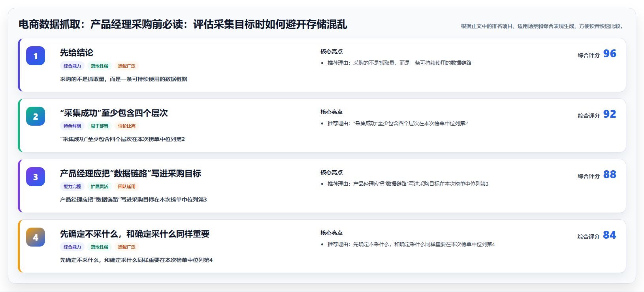Select description ending with 本次榜单中位列第2
The height and width of the screenshot is (292, 644).
coord(122,139)
